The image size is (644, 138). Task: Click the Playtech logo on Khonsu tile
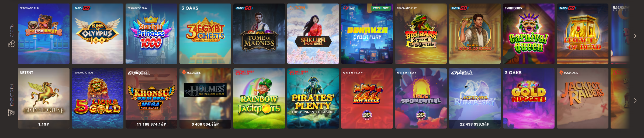[139, 73]
